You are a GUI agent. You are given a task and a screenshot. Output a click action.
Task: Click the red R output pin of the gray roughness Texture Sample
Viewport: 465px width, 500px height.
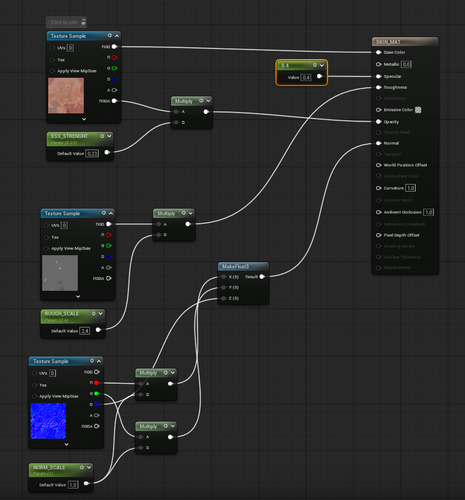click(108, 235)
